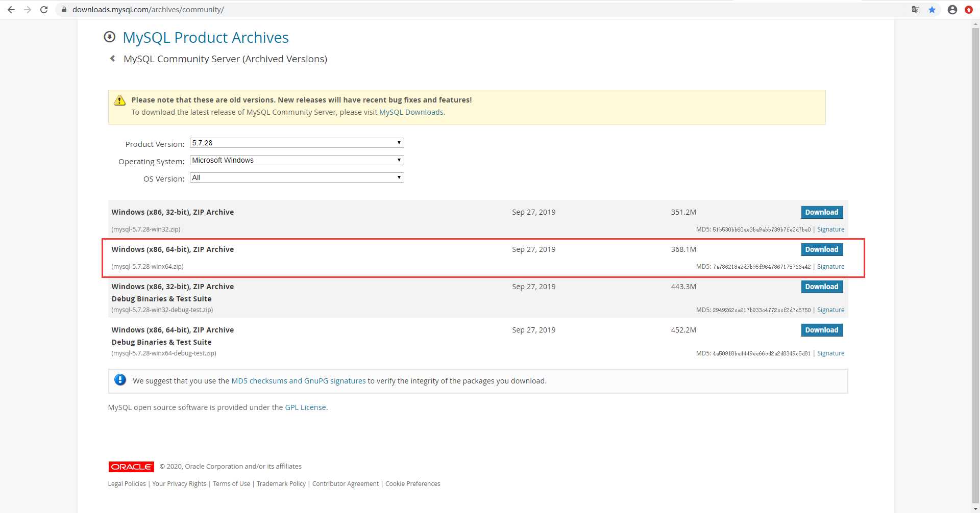Open the Operating System Microsoft Windows dropdown
The image size is (980, 513).
[297, 160]
